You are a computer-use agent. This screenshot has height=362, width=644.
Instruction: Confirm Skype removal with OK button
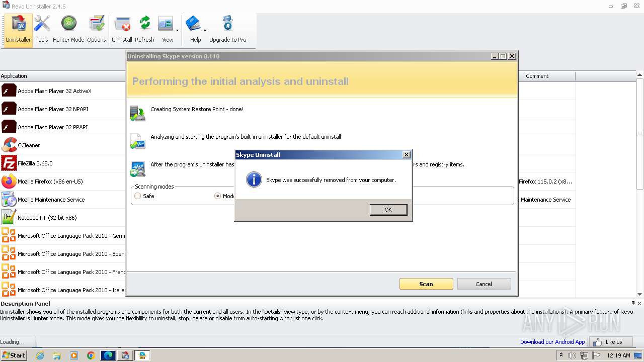[388, 210]
